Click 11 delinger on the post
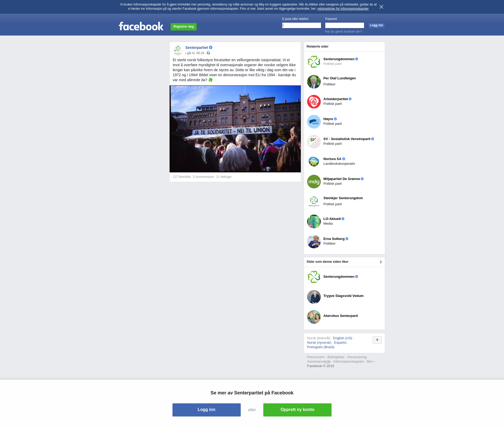The image size is (504, 427). pos(224,177)
